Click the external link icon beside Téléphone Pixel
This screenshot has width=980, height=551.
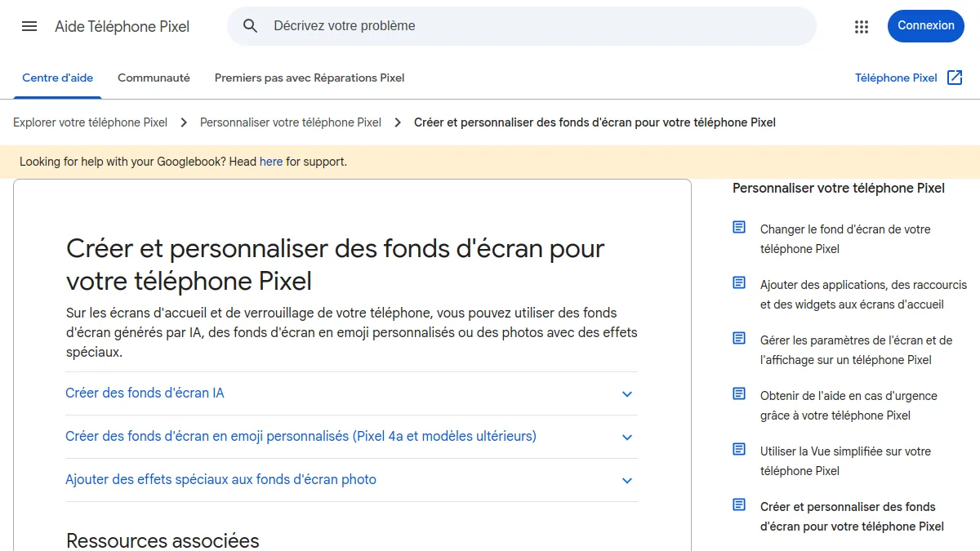coord(955,78)
